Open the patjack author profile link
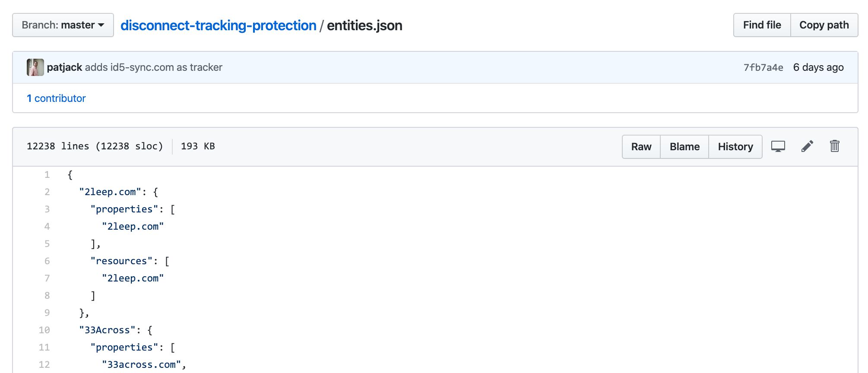Image resolution: width=868 pixels, height=373 pixels. tap(64, 67)
